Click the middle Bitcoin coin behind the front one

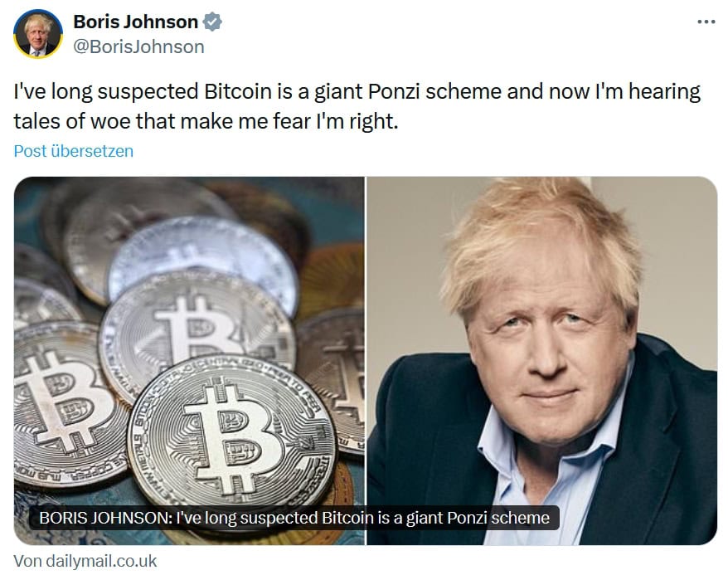click(x=195, y=325)
